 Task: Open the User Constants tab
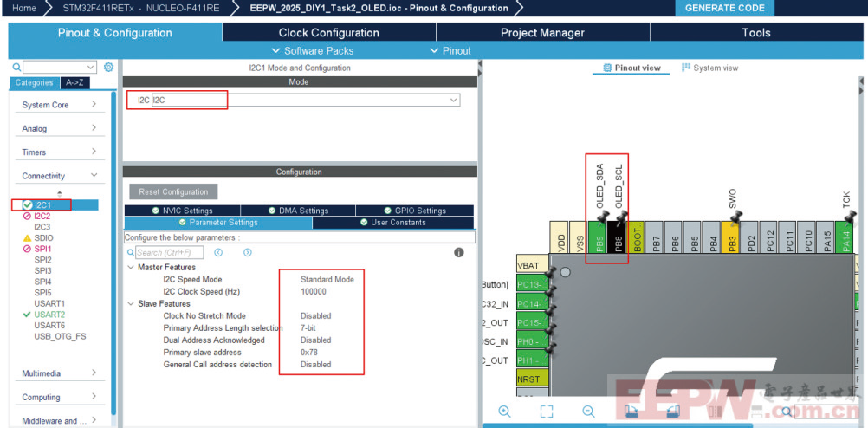(x=393, y=223)
